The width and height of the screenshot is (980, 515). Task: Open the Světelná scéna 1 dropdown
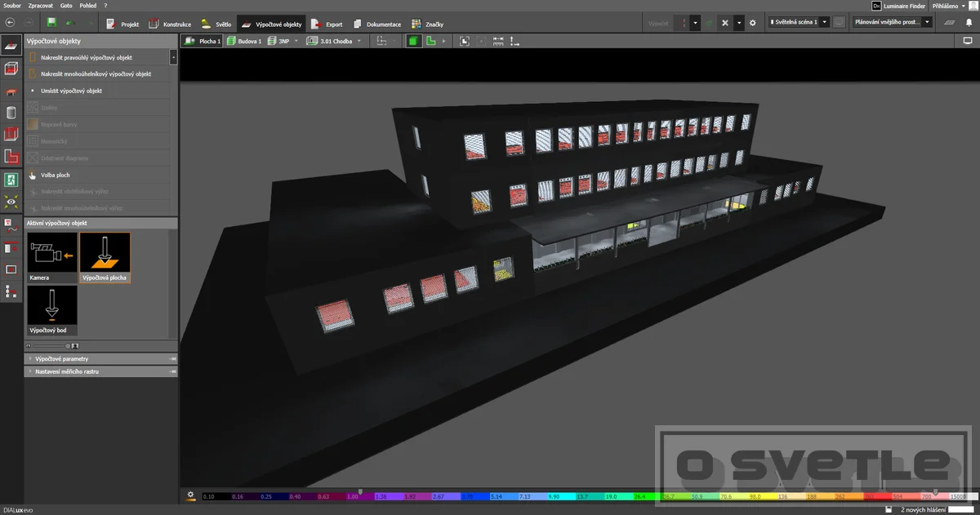(800, 23)
